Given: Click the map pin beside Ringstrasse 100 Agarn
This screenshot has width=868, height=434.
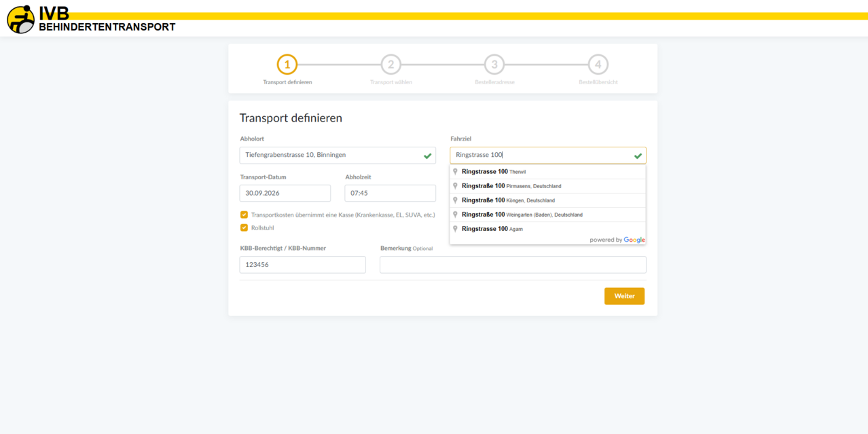Looking at the screenshot, I should 455,229.
